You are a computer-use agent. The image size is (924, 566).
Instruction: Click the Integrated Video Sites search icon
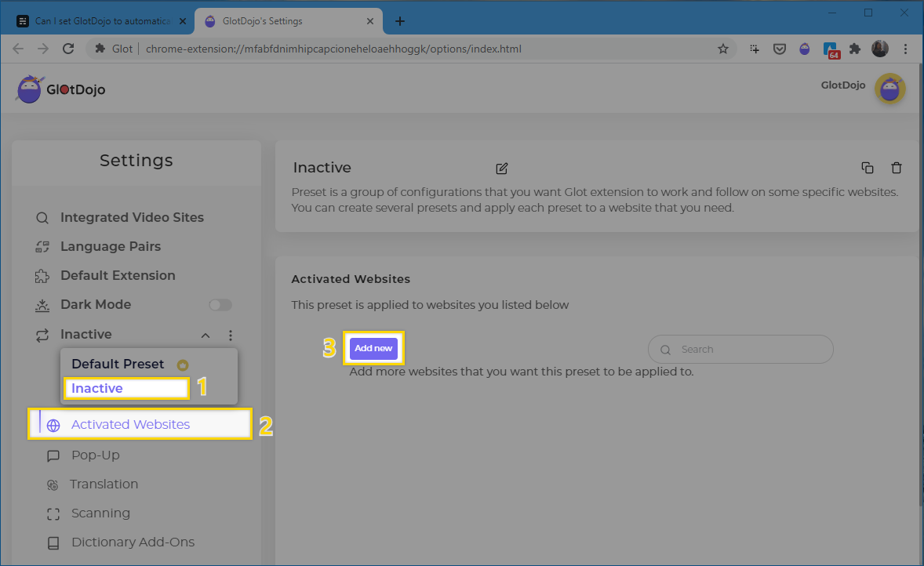pos(42,218)
